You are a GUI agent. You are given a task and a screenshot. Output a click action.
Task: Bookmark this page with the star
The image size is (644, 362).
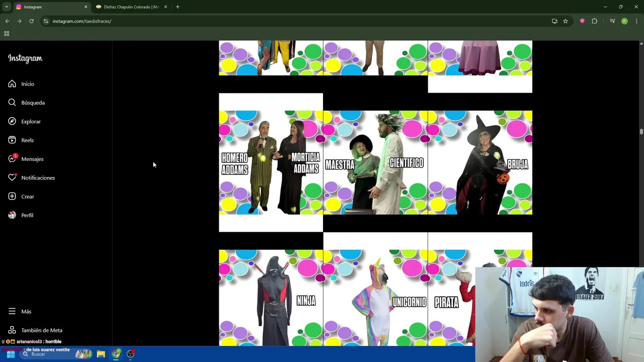tap(566, 21)
